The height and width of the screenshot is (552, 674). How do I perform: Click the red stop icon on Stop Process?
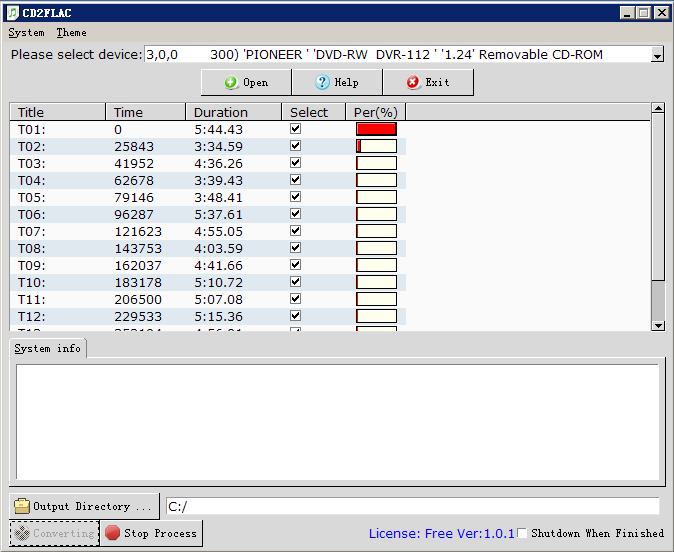click(112, 533)
